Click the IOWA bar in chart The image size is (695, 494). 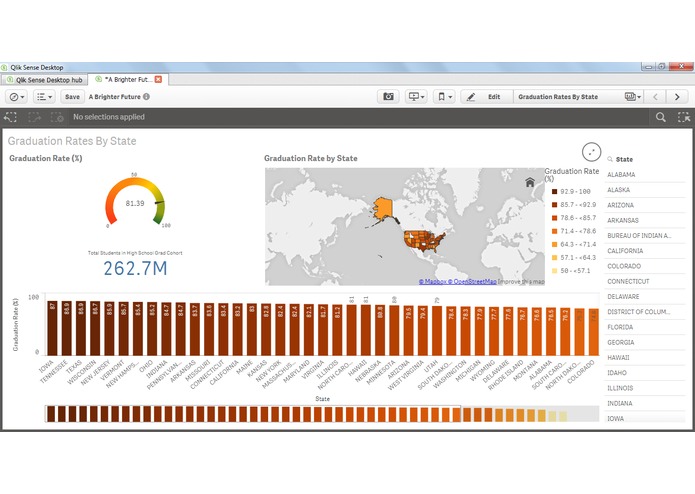click(x=52, y=328)
